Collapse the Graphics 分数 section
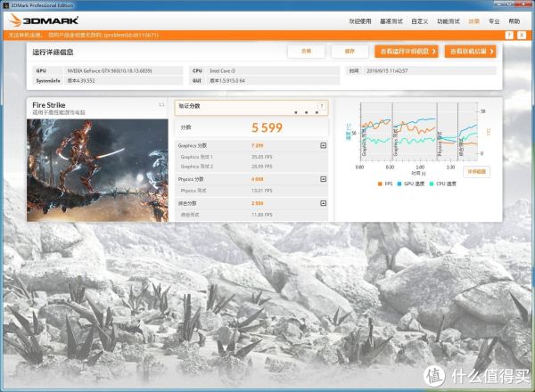Viewport: 535px width, 392px height. [323, 145]
